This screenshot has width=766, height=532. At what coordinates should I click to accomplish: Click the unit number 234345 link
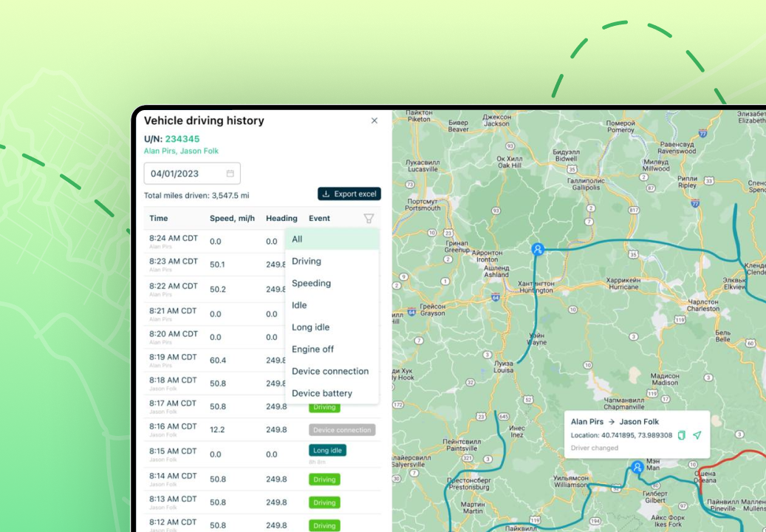pyautogui.click(x=182, y=139)
